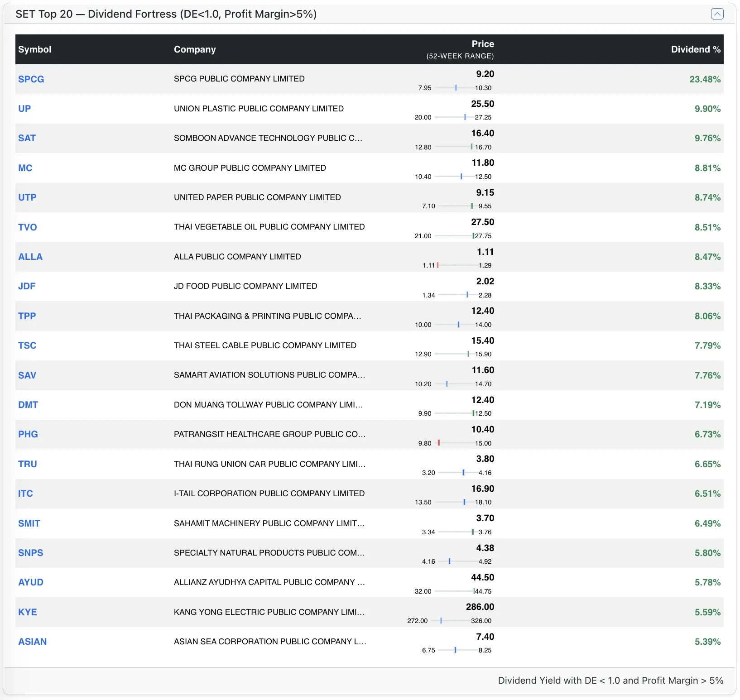Click the 8.81% dividend value
Screen dimensions: 740x700
tap(707, 168)
